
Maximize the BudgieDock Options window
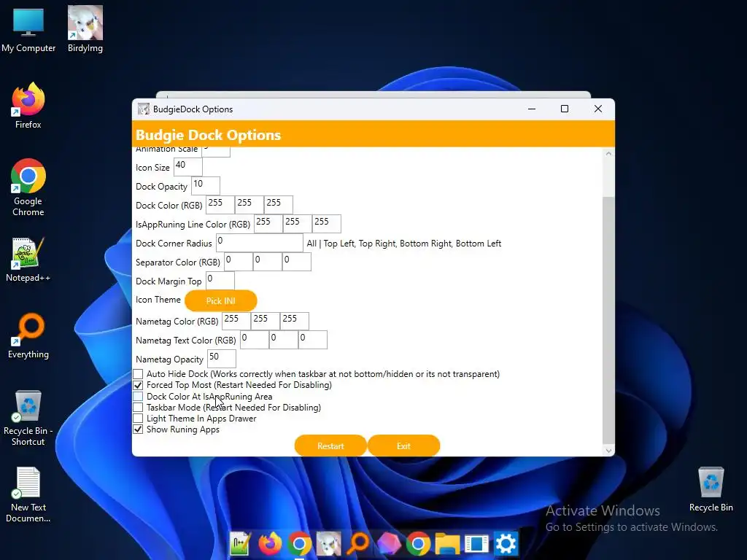pos(565,109)
